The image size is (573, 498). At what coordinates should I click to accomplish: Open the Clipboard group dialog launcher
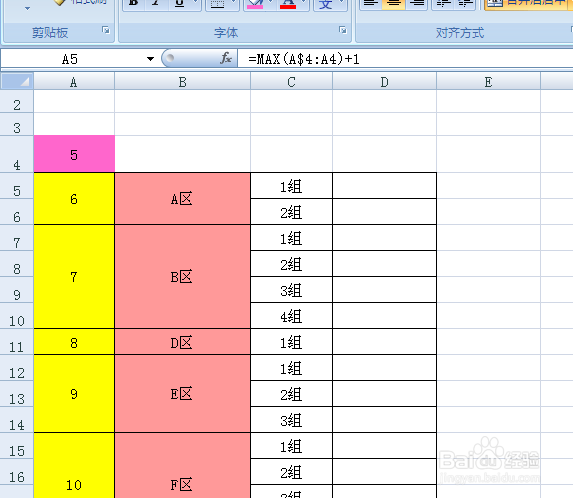(106, 30)
